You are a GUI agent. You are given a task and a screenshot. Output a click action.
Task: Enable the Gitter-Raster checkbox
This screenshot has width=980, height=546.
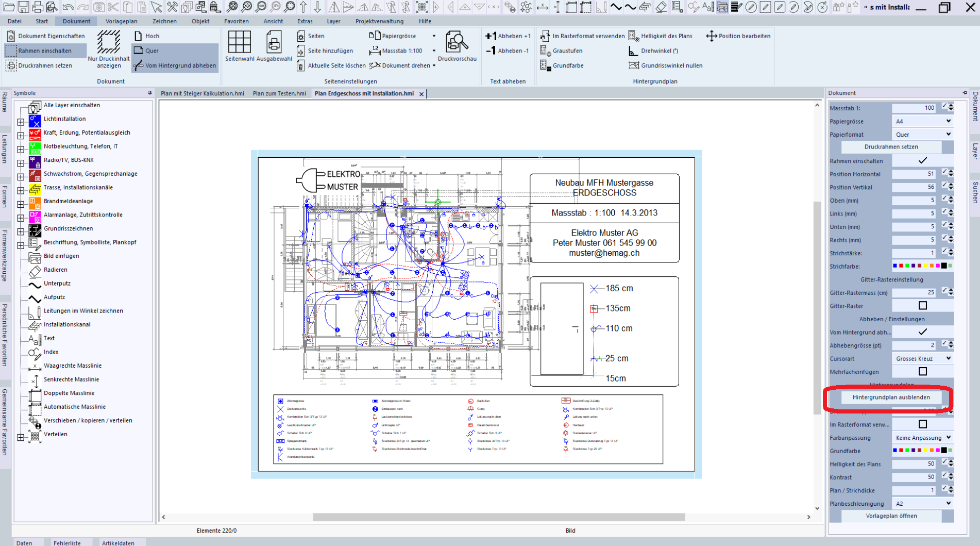922,306
